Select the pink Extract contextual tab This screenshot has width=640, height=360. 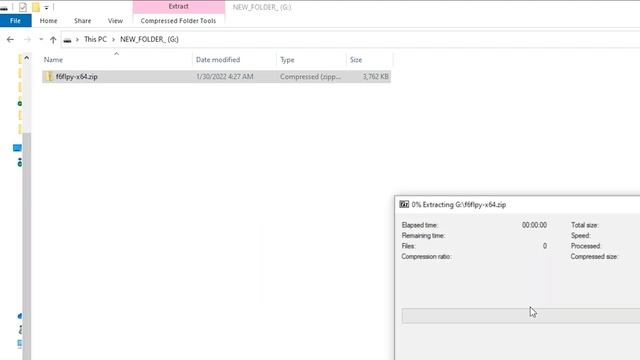[x=179, y=7]
